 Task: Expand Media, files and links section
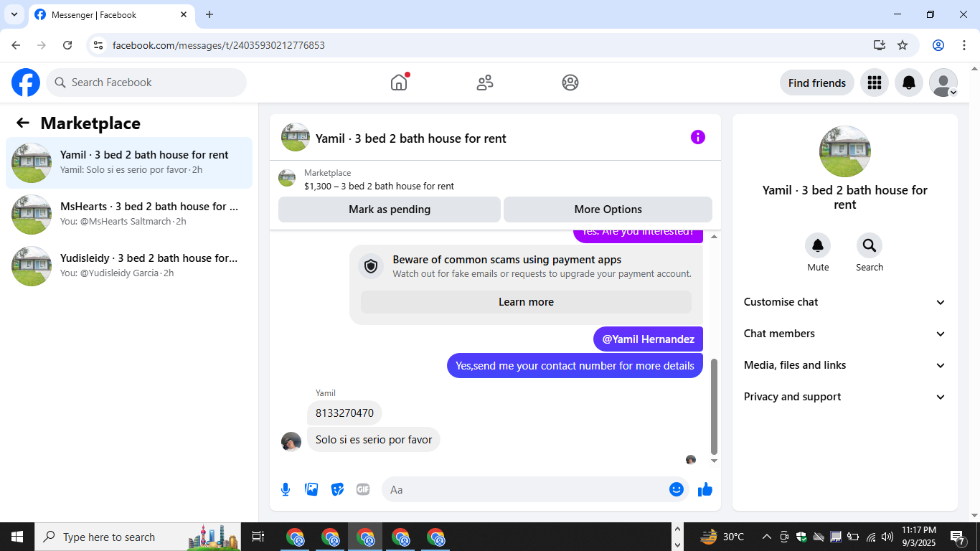(845, 365)
